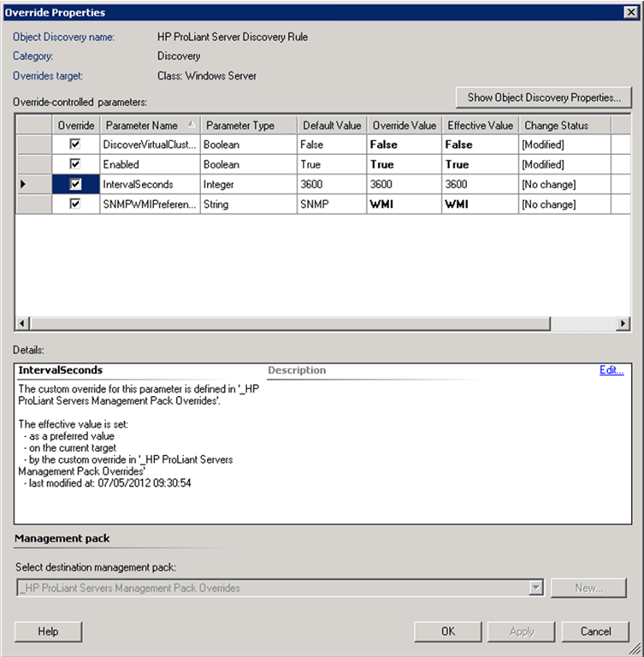Toggle the IntervalSeconds override checkbox
The height and width of the screenshot is (657, 644).
click(75, 184)
